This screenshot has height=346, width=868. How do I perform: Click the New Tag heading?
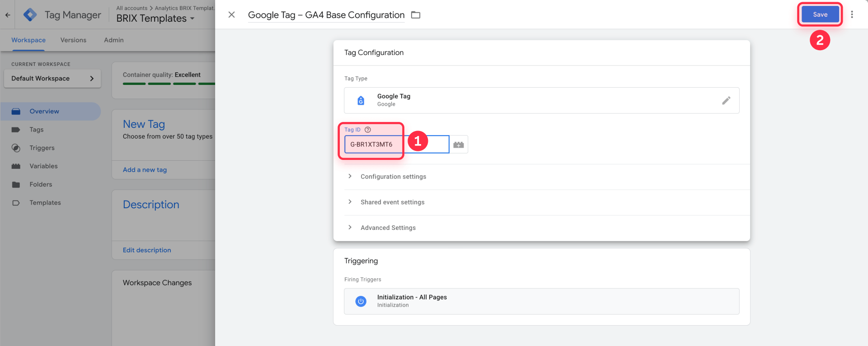point(144,124)
